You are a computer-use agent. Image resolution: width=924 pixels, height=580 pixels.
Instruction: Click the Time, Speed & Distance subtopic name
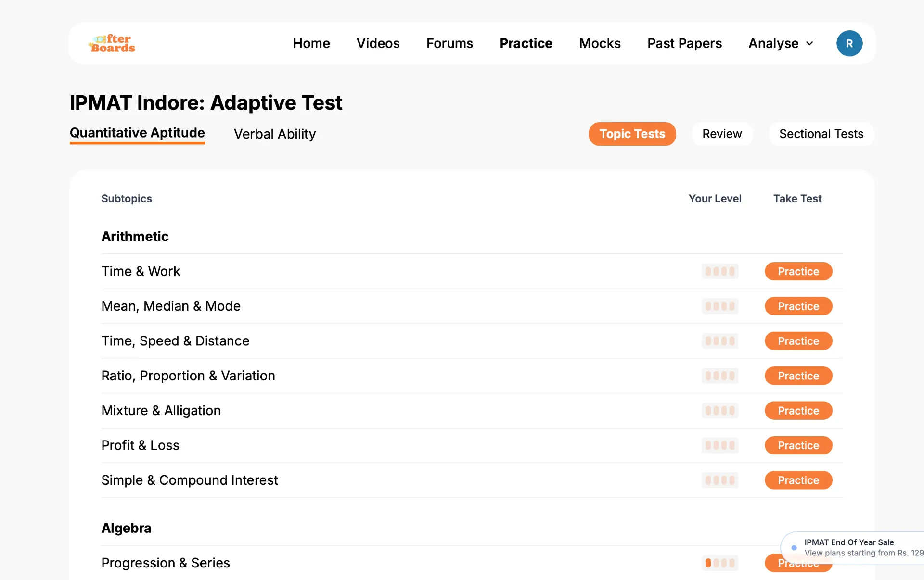click(175, 341)
